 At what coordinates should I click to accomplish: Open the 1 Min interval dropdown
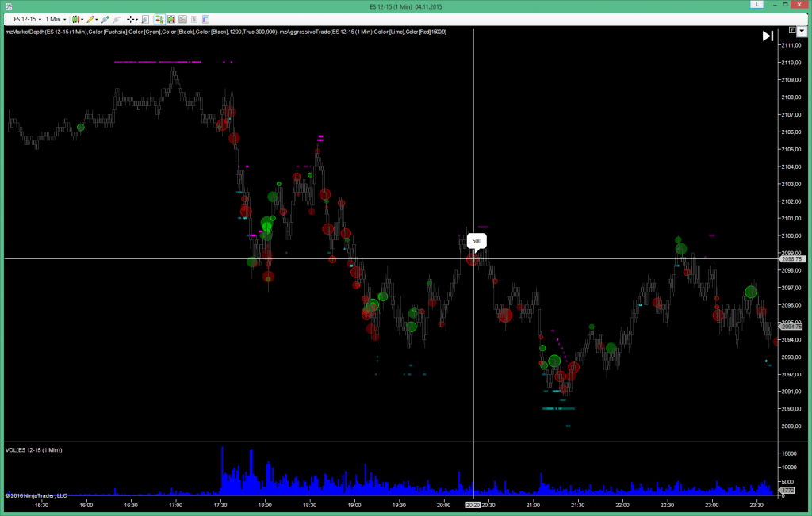[56, 19]
